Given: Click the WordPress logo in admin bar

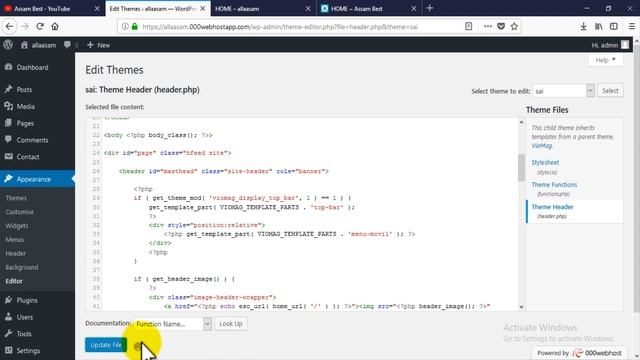Looking at the screenshot, I should 8,45.
